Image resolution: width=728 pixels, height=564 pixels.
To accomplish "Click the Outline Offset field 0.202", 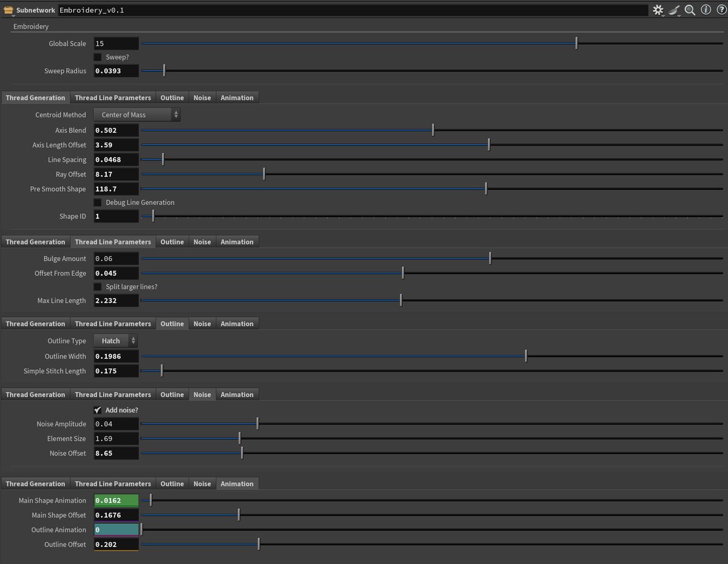I will pos(116,545).
